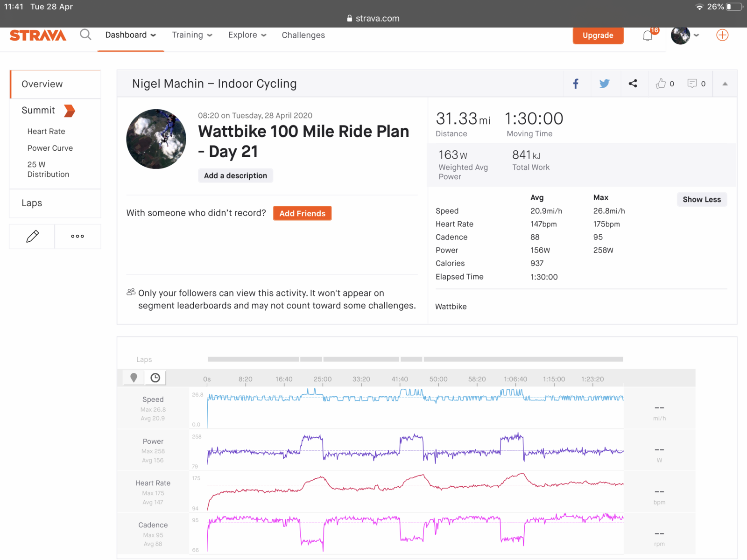Tap the Wi-Fi status icon
747x560 pixels.
pyautogui.click(x=699, y=7)
